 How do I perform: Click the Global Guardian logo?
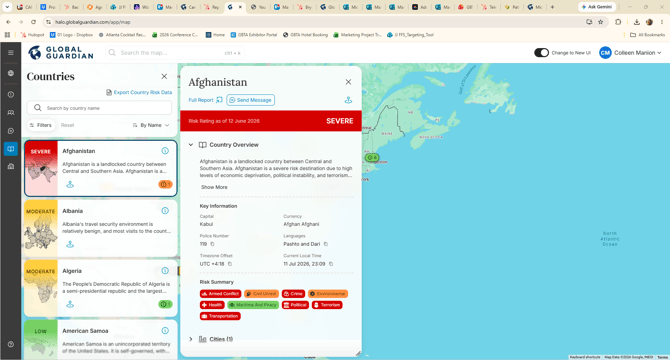point(61,53)
